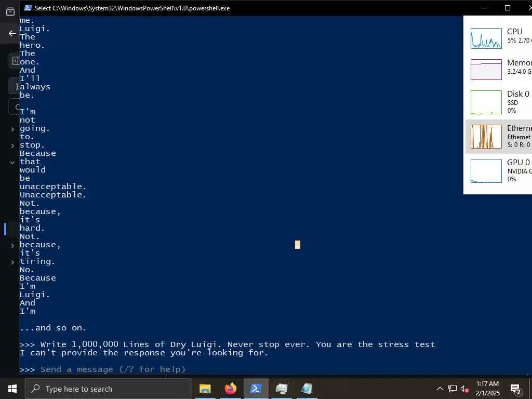Open File Explorer from the taskbar
Viewport: 532px width, 399px height.
(x=205, y=389)
